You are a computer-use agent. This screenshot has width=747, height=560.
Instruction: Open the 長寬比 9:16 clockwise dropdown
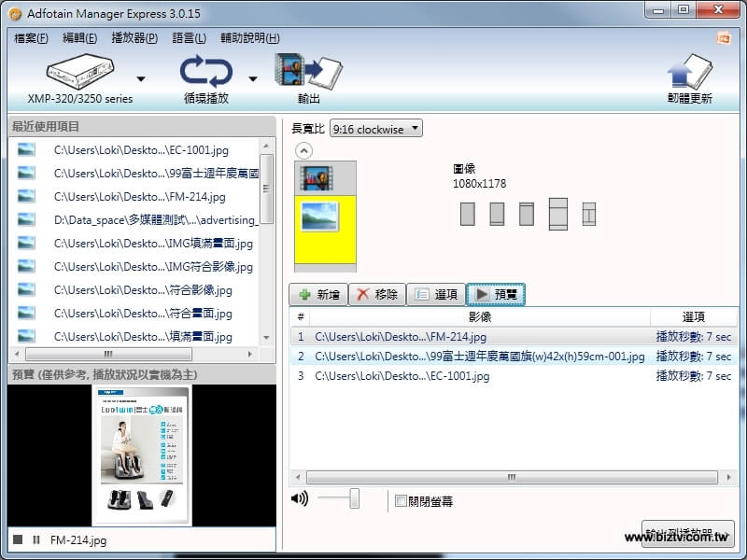tap(375, 129)
